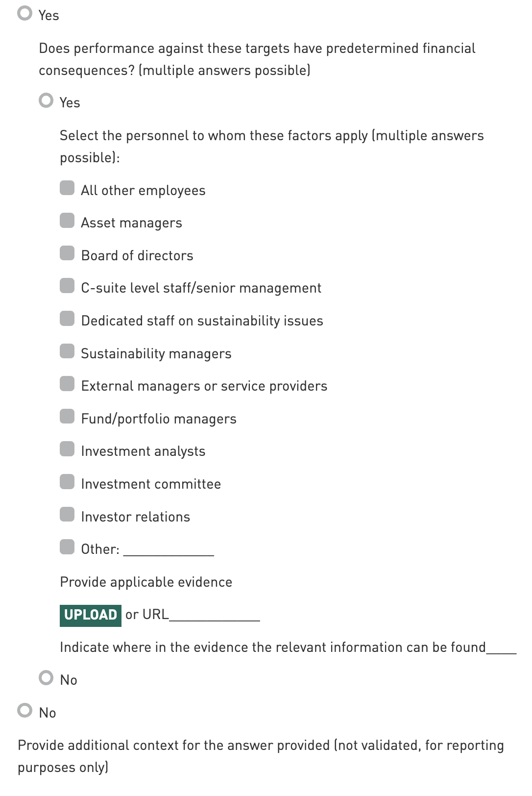Check External managers or service providers
This screenshot has width=532, height=796.
67,384
